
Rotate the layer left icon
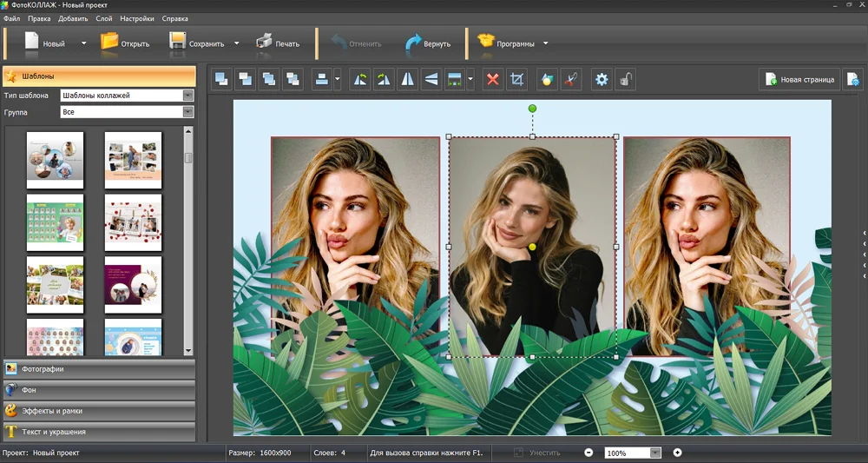click(360, 80)
